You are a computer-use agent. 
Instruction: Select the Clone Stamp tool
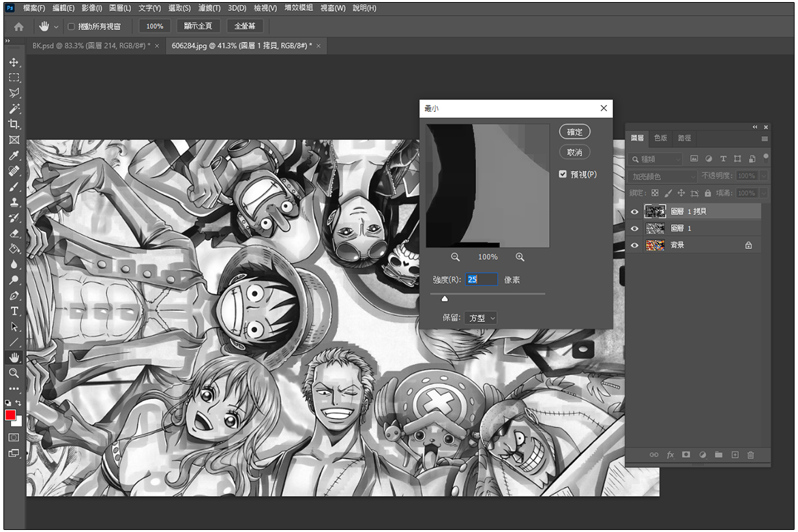[x=14, y=202]
